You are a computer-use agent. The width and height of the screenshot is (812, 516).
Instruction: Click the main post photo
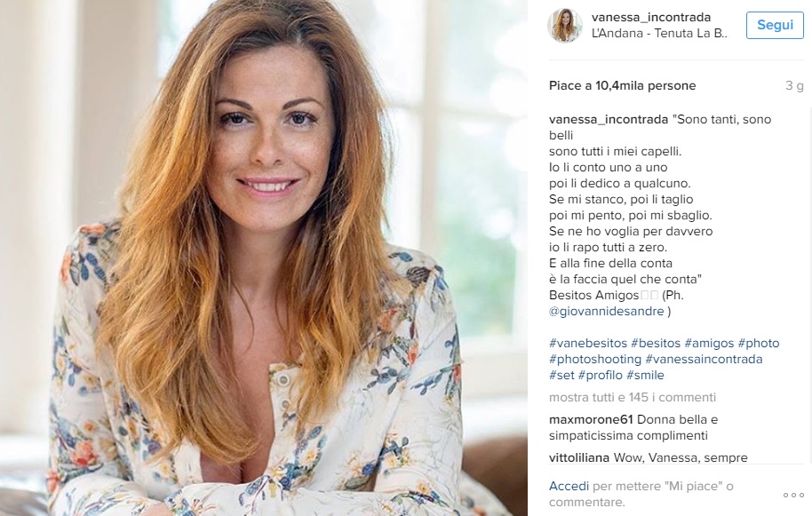(x=264, y=258)
